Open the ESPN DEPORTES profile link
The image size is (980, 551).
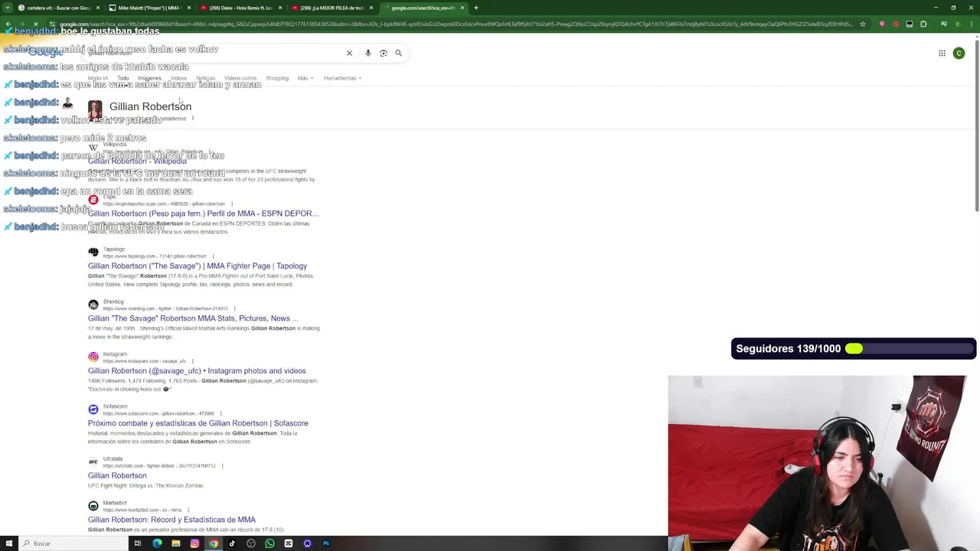[x=203, y=214]
